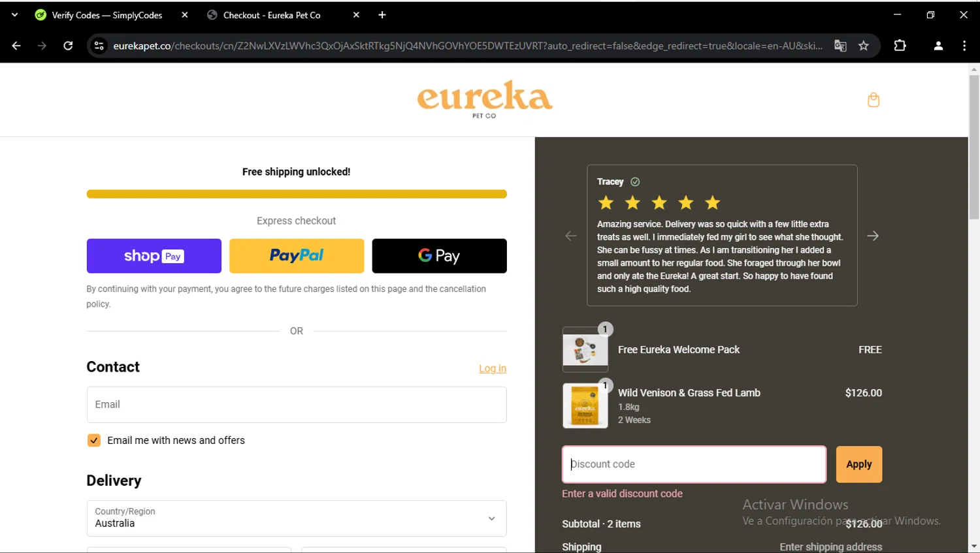This screenshot has width=980, height=553.
Task: Click the address bar URL
Action: [x=467, y=46]
